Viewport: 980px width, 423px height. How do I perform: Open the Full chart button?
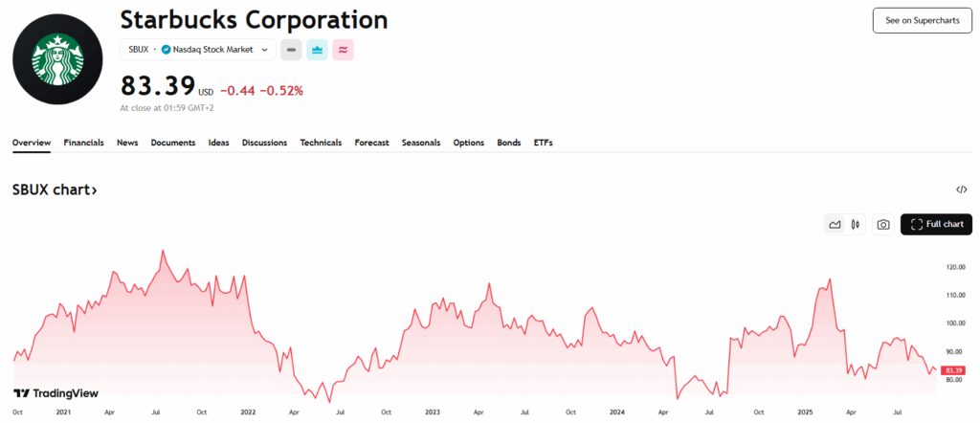[x=936, y=225]
